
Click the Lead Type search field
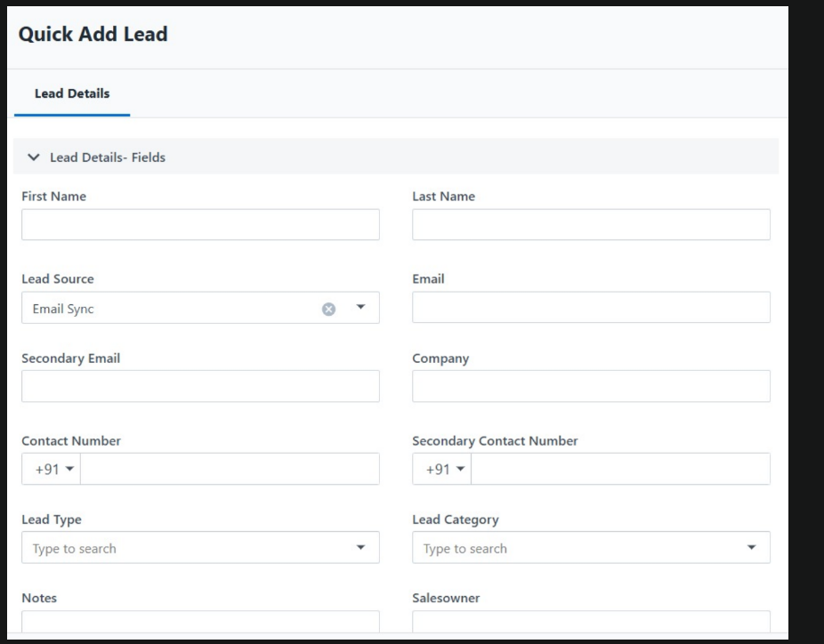pos(182,549)
